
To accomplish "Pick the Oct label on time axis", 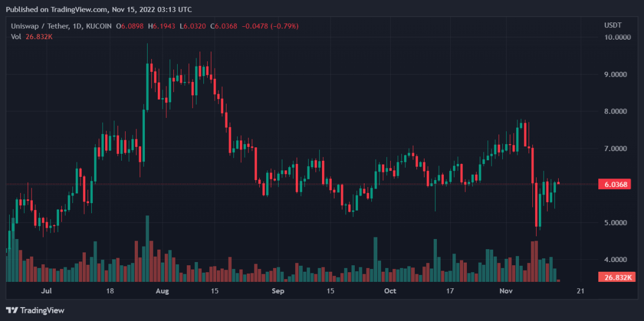I will tap(390, 291).
